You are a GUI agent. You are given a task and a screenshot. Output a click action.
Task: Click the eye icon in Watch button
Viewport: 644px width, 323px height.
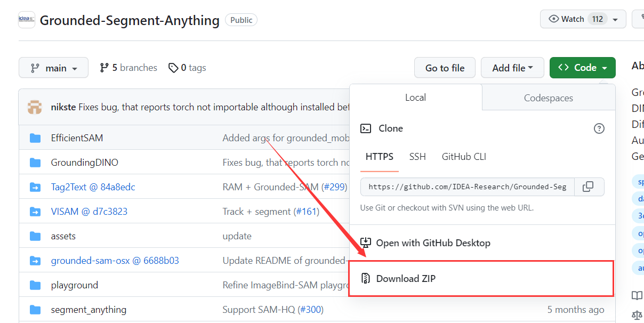click(x=554, y=19)
